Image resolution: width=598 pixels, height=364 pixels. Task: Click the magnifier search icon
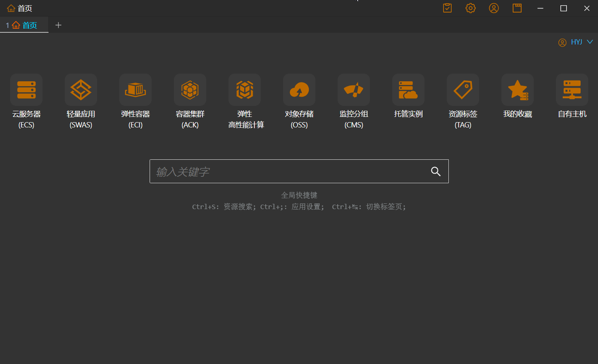(x=435, y=171)
